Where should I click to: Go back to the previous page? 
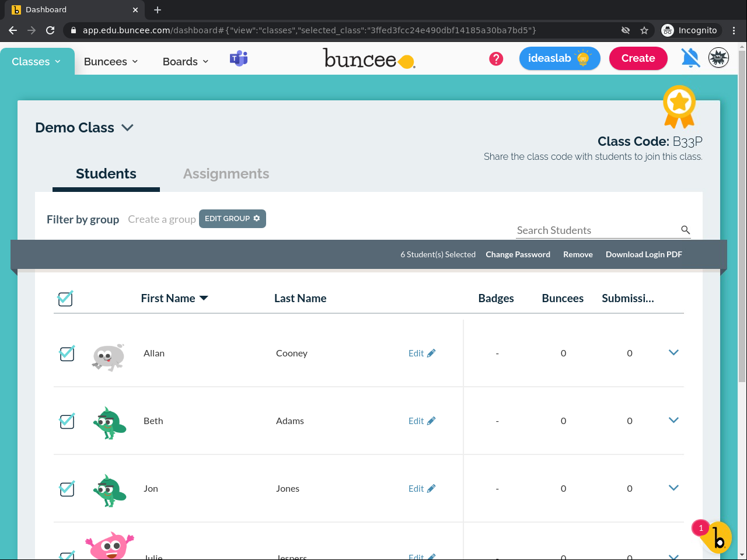[13, 30]
